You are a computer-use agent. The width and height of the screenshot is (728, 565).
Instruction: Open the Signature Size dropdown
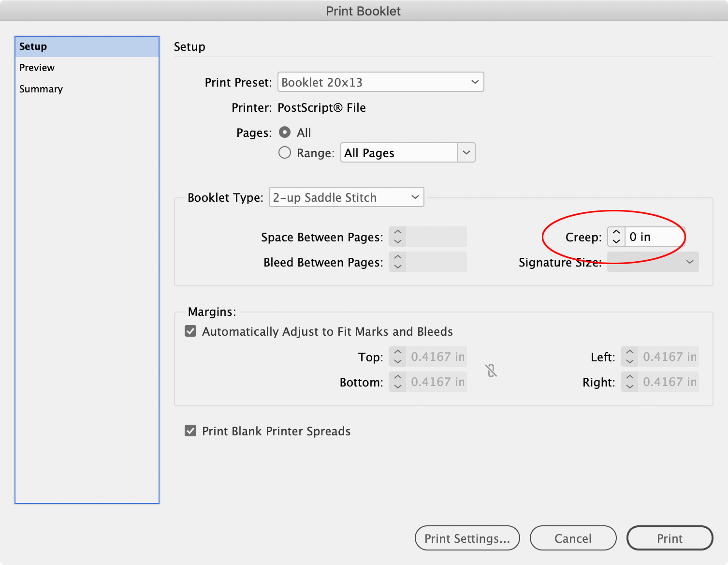click(x=653, y=262)
